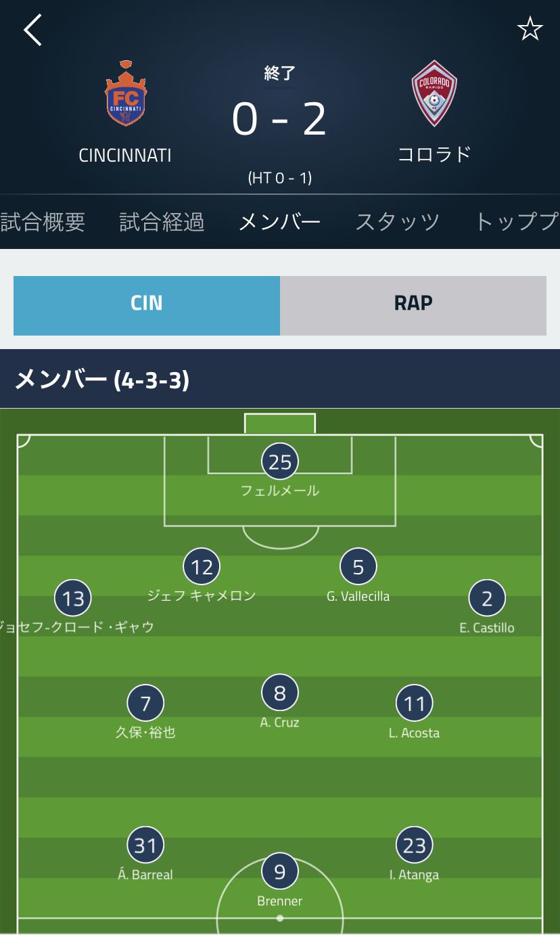Tap the Colorado Rapids team crest

[434, 93]
